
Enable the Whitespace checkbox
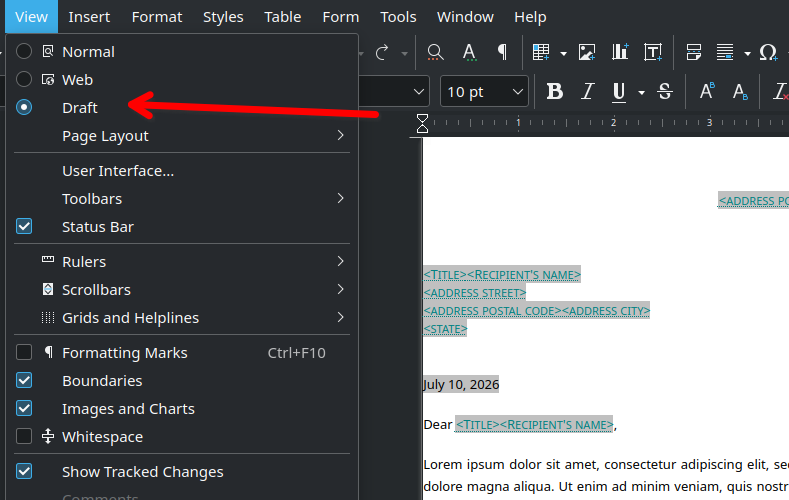coord(24,436)
